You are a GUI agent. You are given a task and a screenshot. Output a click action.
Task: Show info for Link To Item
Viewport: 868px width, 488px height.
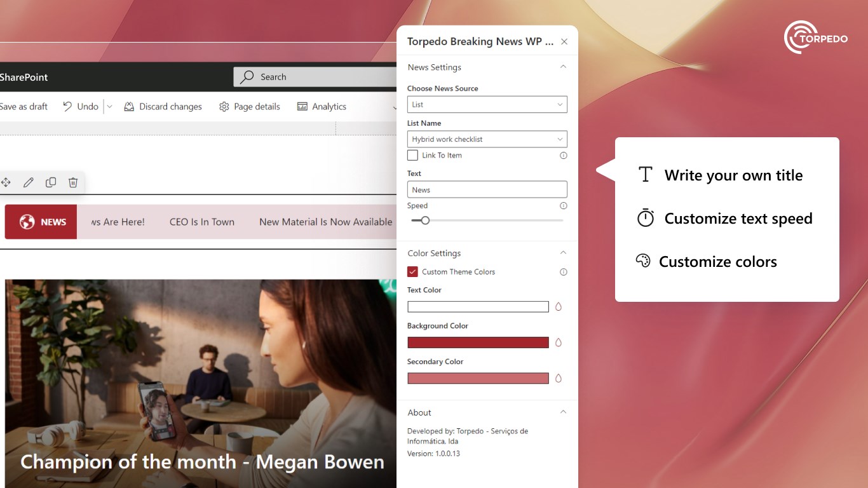tap(563, 155)
